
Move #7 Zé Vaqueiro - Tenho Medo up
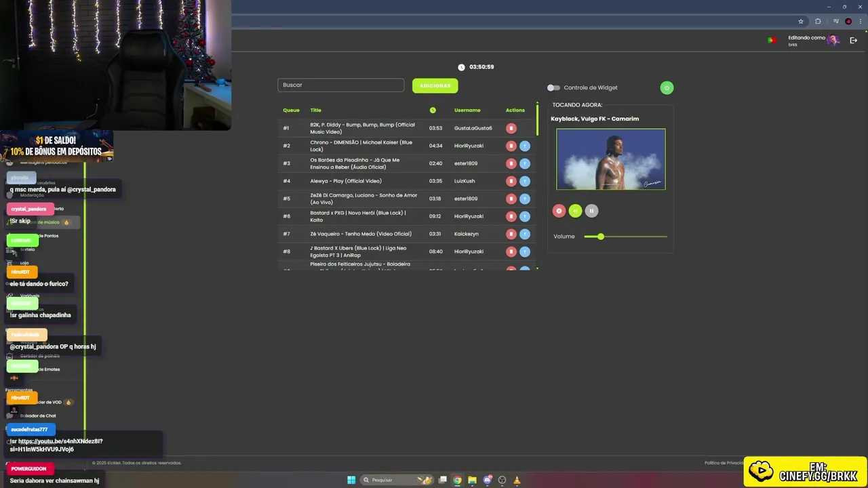point(525,234)
